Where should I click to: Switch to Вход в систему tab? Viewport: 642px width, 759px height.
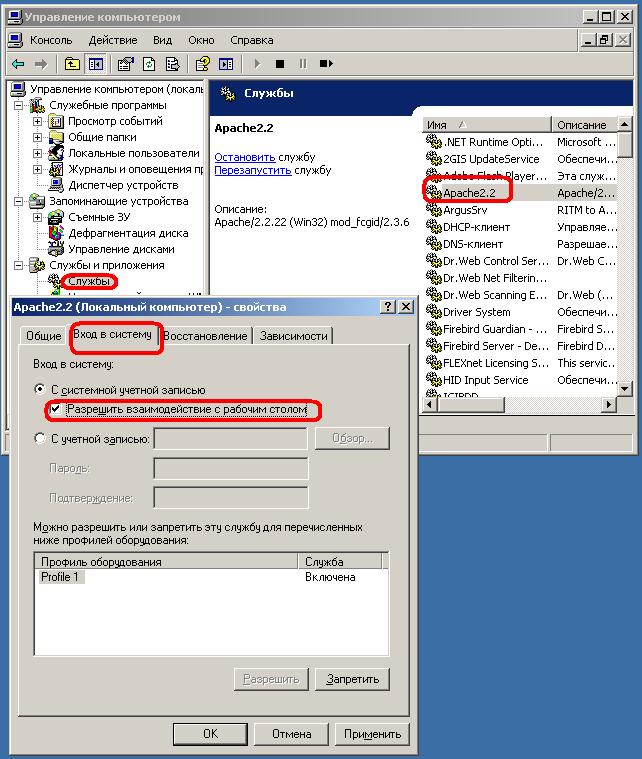tap(112, 334)
